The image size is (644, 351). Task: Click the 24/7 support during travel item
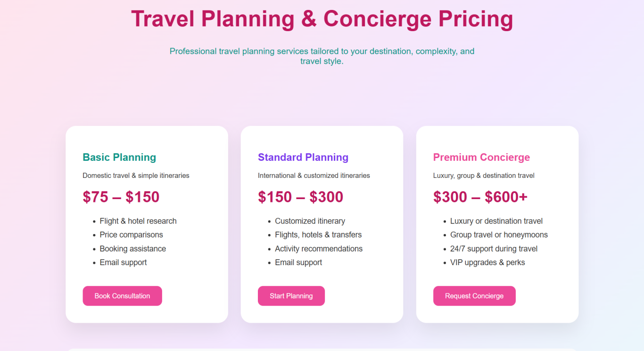pos(494,249)
